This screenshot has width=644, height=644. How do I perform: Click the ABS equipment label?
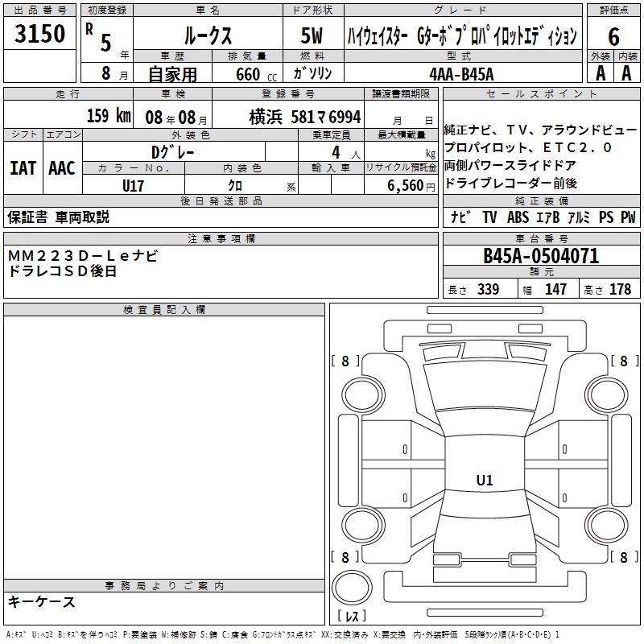pyautogui.click(x=518, y=217)
